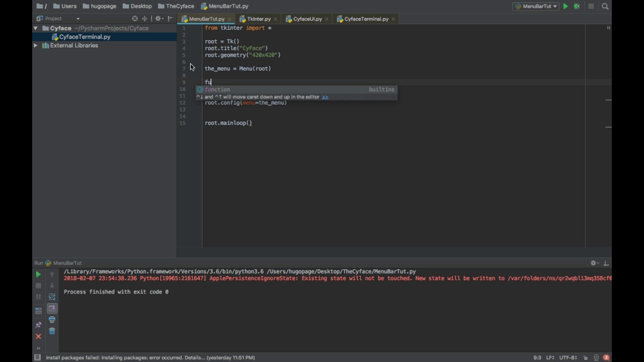Click the >> link in the autocomplete hint
Image resolution: width=644 pixels, height=362 pixels.
(325, 97)
